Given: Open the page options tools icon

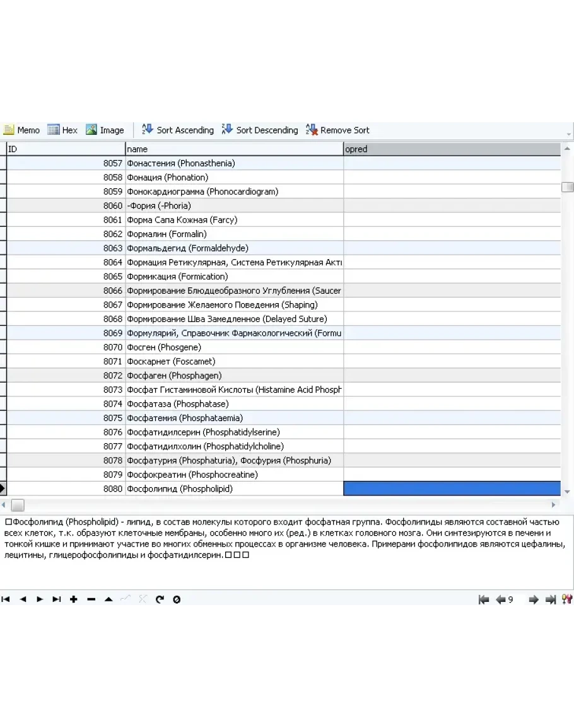Looking at the screenshot, I should click(566, 600).
